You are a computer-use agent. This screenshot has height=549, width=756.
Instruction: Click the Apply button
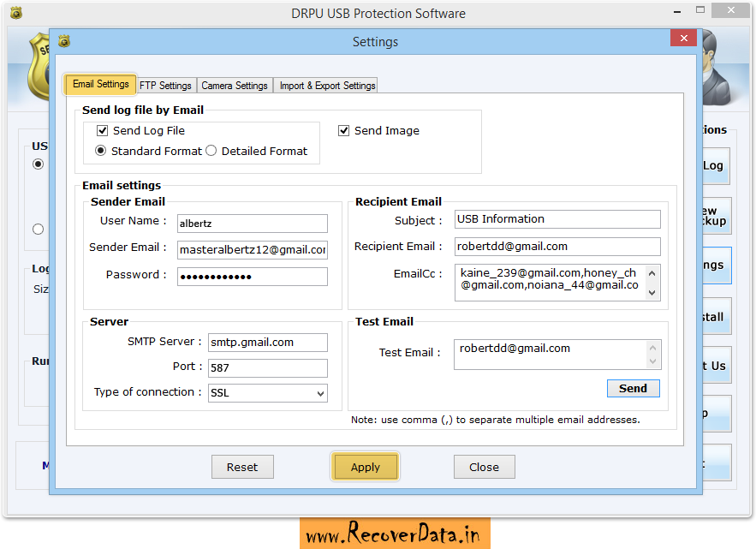[x=365, y=467]
